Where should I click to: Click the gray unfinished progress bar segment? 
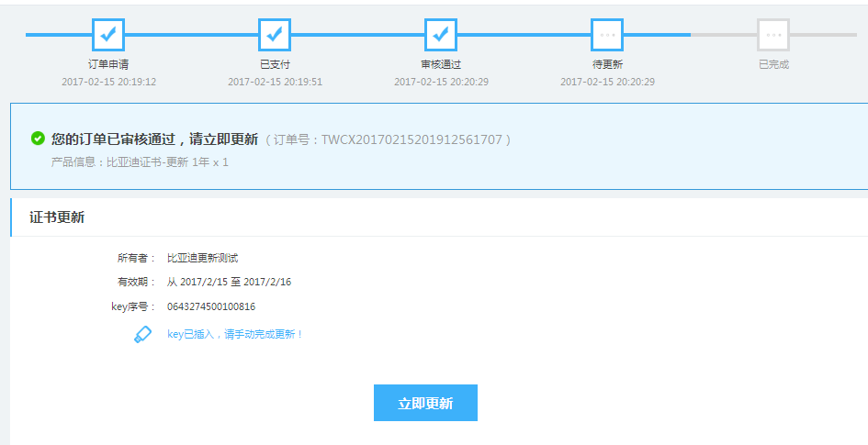coord(724,35)
